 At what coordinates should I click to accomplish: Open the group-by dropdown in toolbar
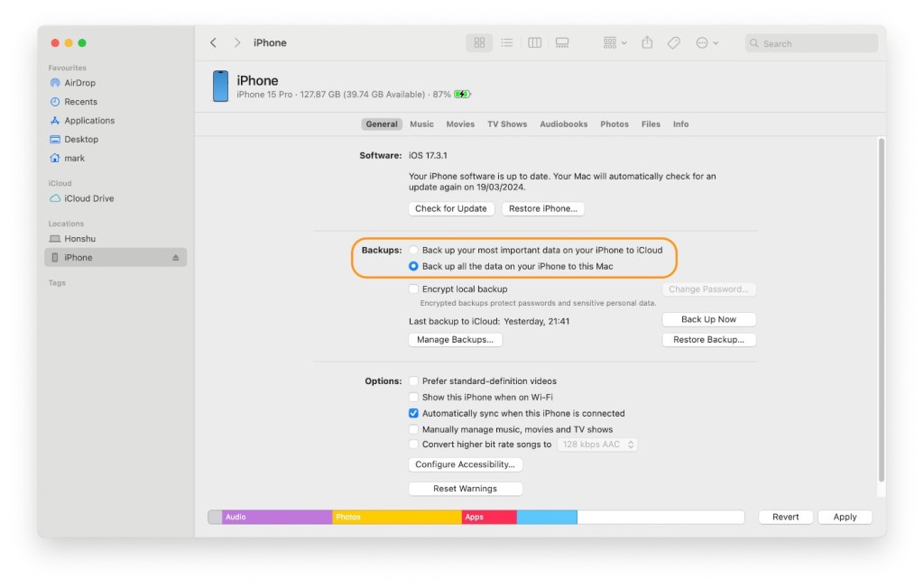(614, 42)
